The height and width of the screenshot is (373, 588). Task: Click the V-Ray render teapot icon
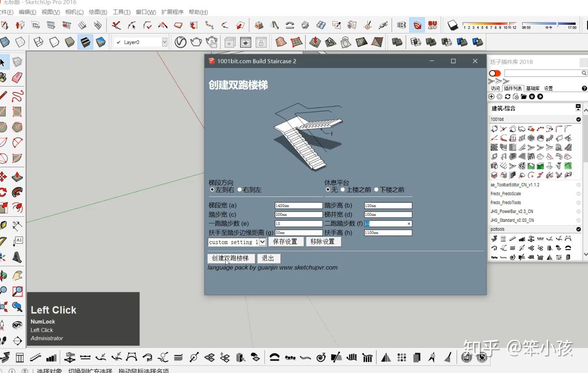(x=196, y=42)
